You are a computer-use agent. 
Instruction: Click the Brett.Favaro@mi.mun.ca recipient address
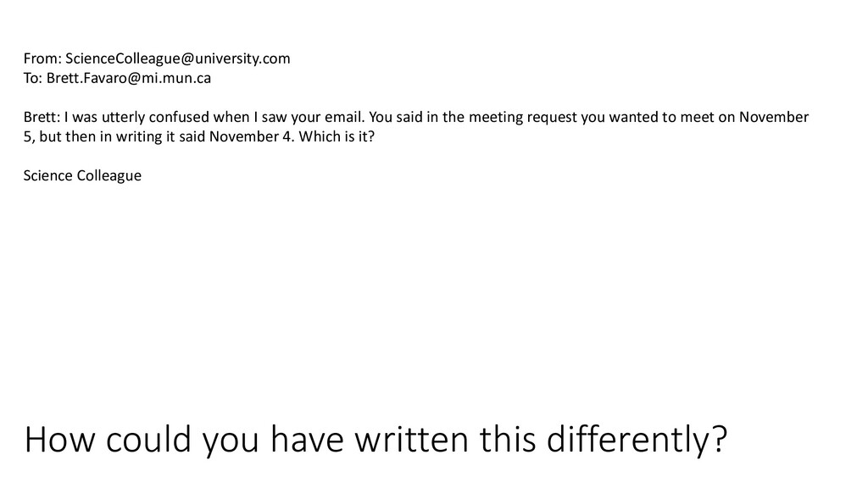129,78
